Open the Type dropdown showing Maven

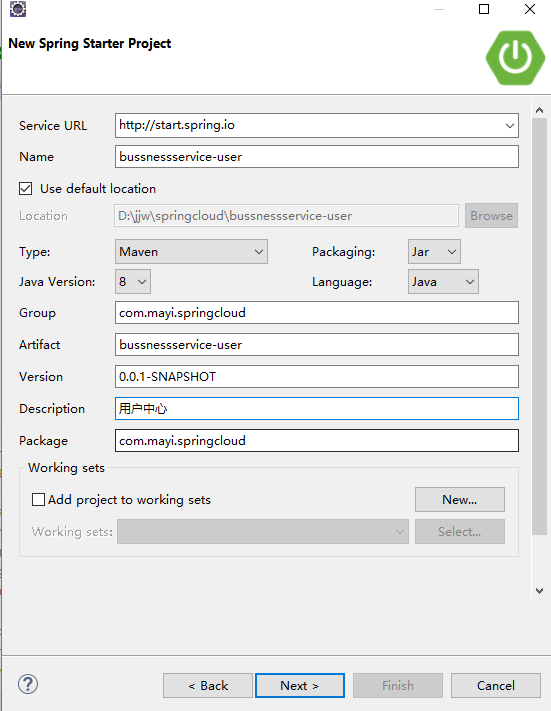coord(191,252)
